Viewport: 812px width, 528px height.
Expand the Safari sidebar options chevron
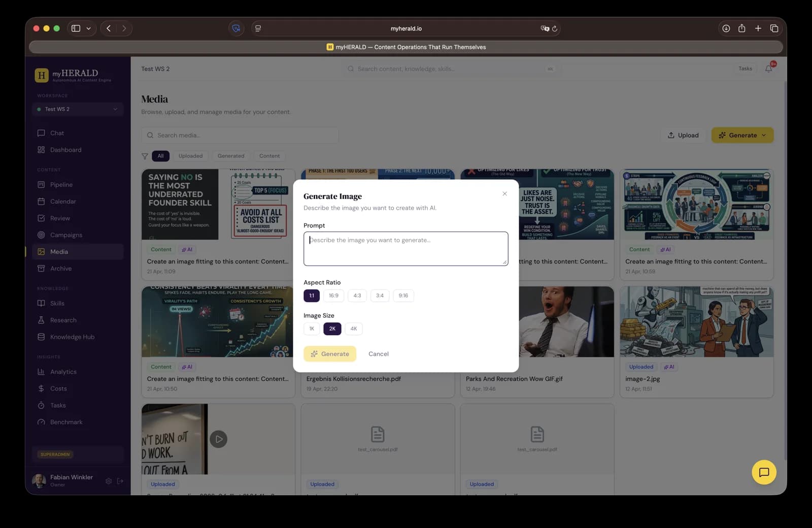(89, 28)
